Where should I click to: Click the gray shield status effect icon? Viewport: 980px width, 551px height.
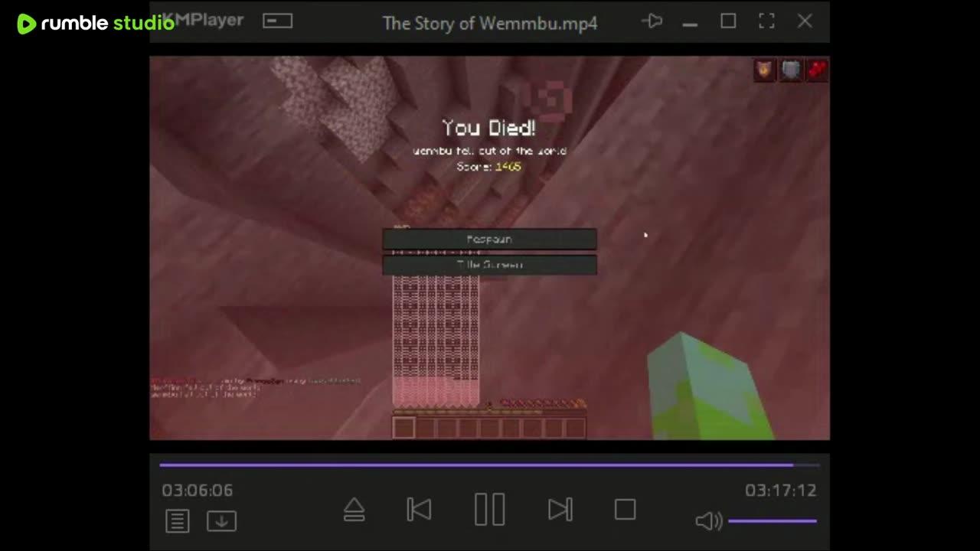[790, 70]
